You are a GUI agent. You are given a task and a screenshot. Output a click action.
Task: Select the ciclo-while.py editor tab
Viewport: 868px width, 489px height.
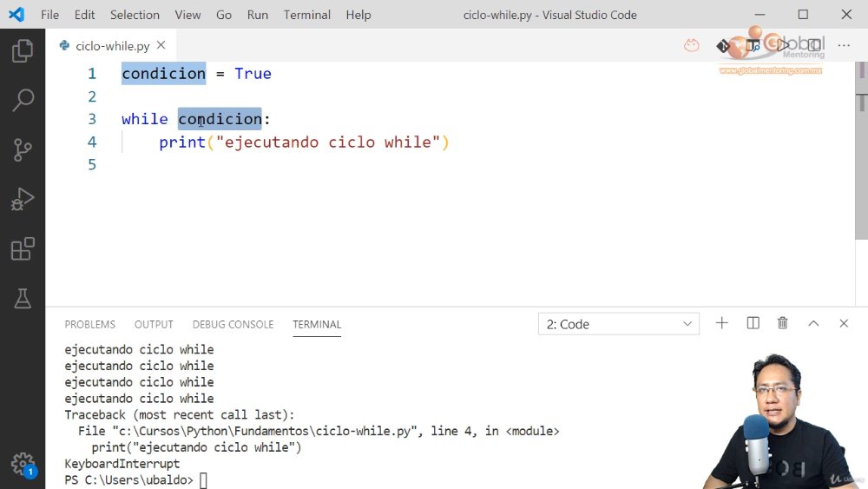tap(111, 45)
